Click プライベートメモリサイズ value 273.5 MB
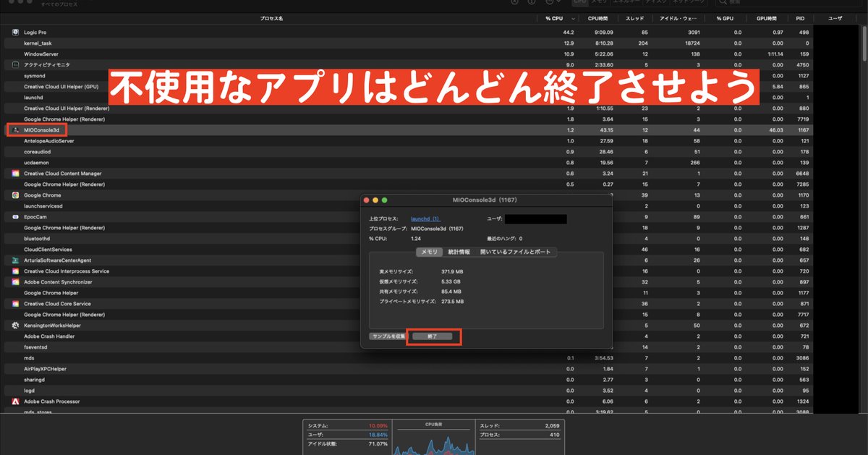 click(x=452, y=302)
